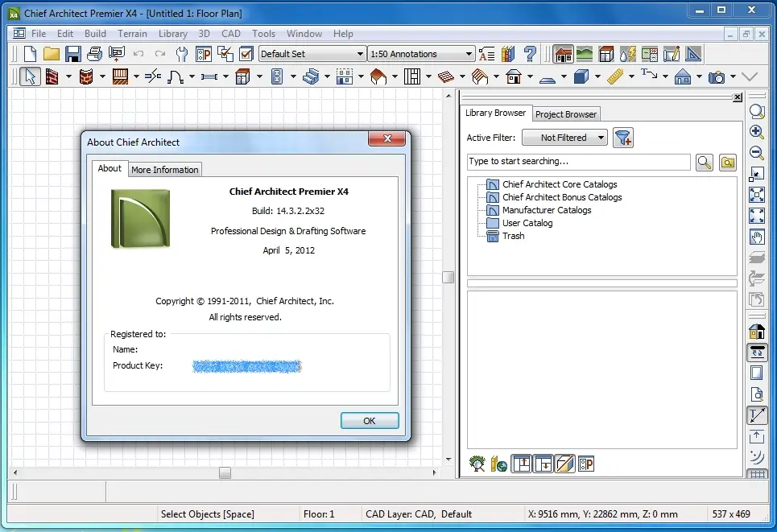Click the Zoom In plus magnifier icon

tap(757, 132)
